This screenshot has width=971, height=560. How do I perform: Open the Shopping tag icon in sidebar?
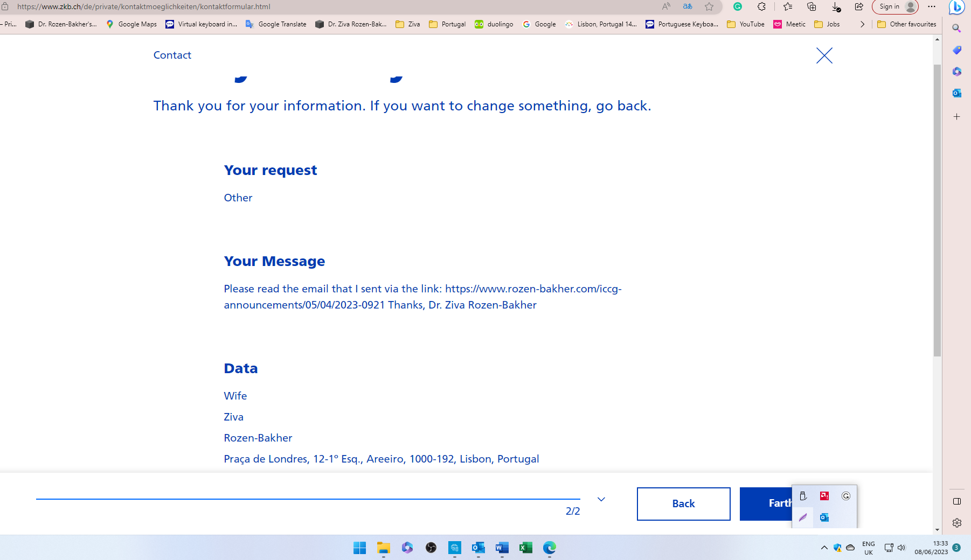956,50
